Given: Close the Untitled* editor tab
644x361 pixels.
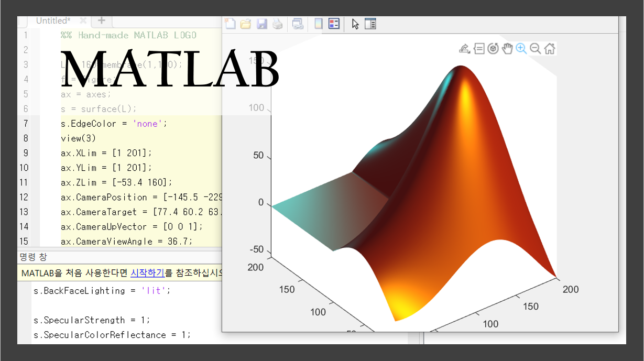Looking at the screenshot, I should point(83,21).
